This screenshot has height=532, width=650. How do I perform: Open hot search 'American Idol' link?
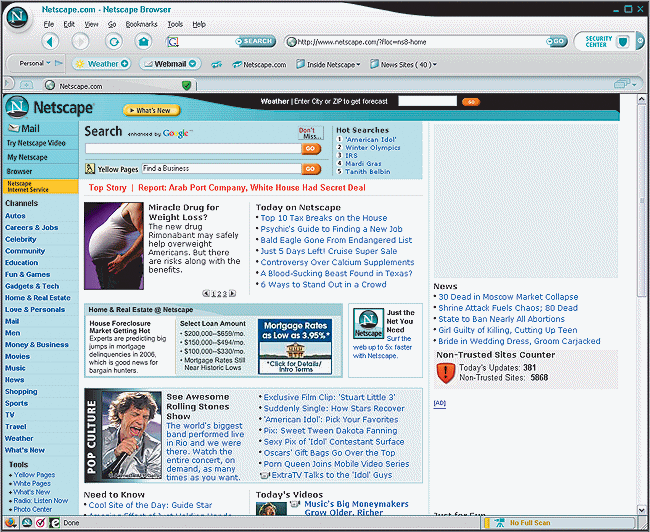371,140
